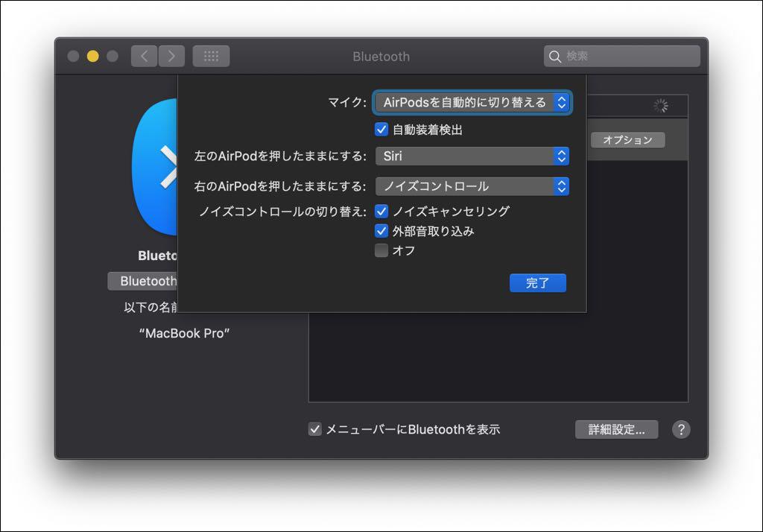Click the gray zoom window button
The height and width of the screenshot is (532, 763).
pyautogui.click(x=113, y=57)
